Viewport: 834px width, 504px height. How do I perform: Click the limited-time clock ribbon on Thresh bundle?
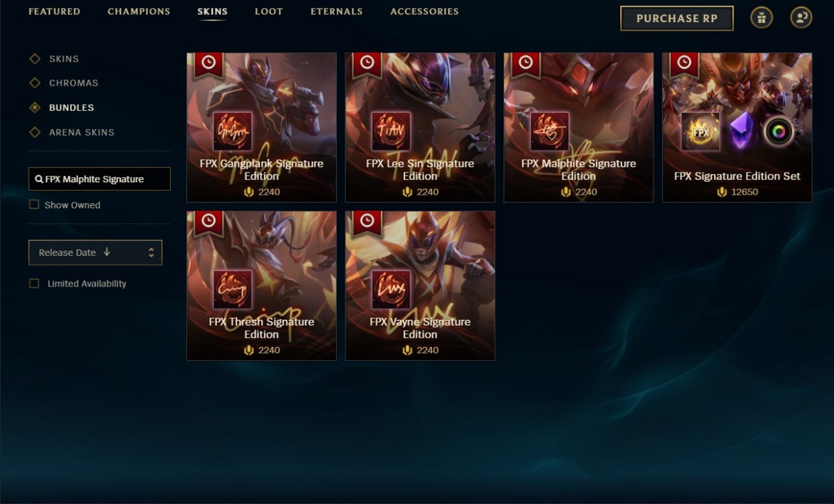click(x=208, y=221)
